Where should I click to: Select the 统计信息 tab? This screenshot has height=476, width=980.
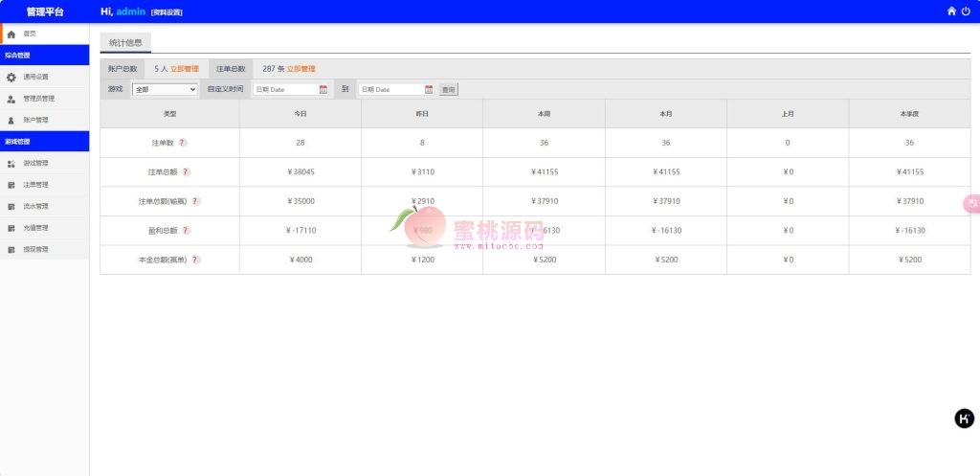pyautogui.click(x=125, y=43)
